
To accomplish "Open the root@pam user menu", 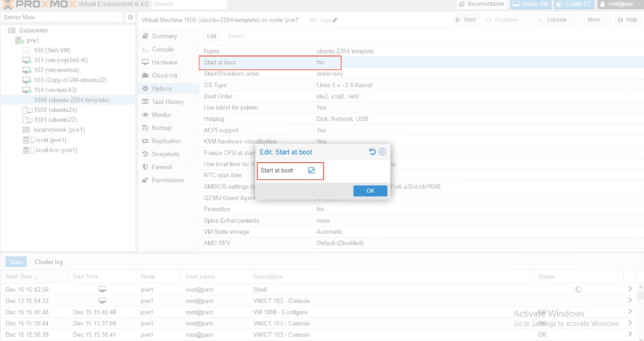I will point(620,4).
